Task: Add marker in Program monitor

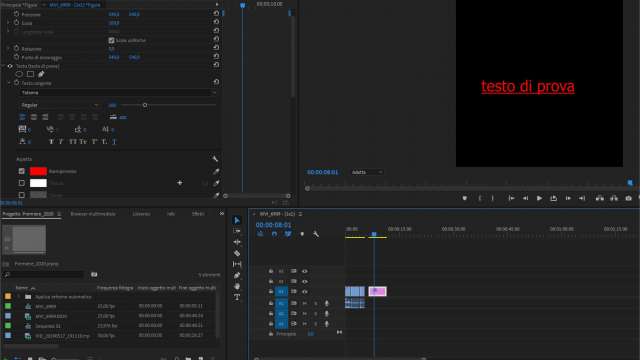Action: [464, 198]
